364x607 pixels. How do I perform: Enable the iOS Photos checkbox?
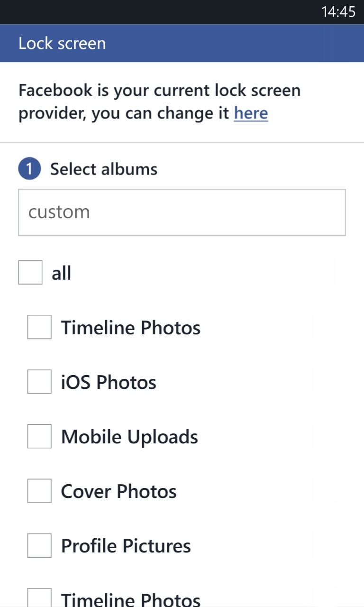click(39, 382)
